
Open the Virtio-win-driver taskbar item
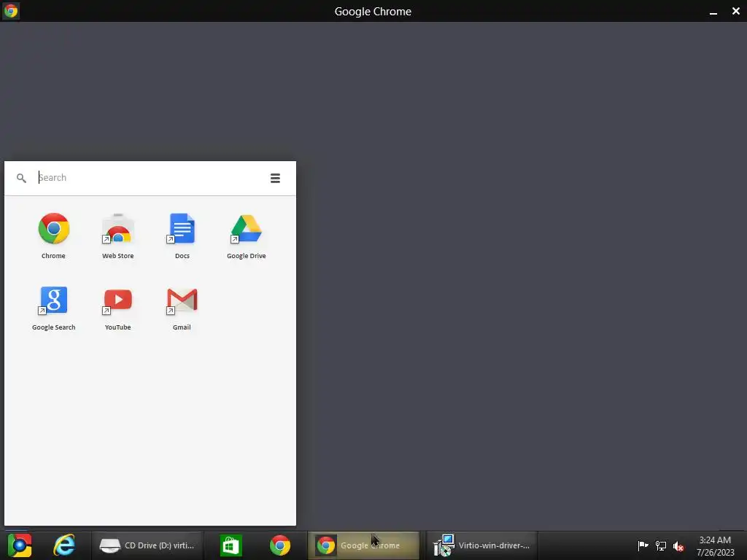pyautogui.click(x=482, y=545)
